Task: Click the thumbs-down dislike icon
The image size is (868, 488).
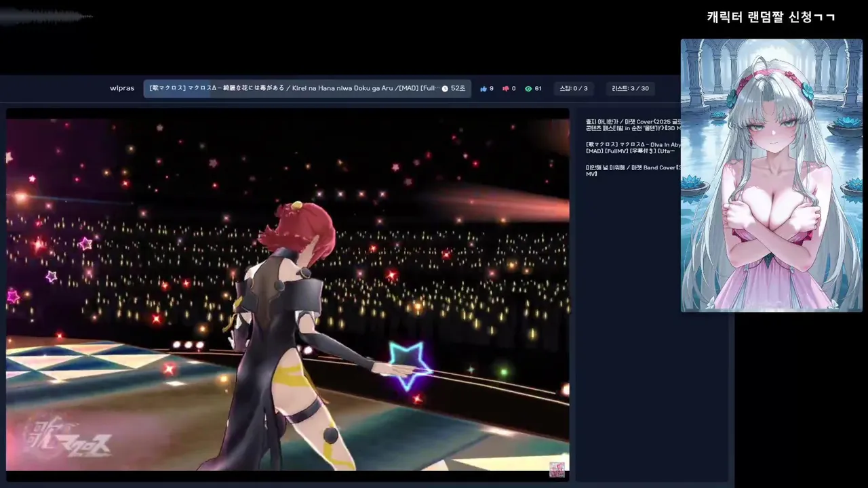Action: click(506, 89)
